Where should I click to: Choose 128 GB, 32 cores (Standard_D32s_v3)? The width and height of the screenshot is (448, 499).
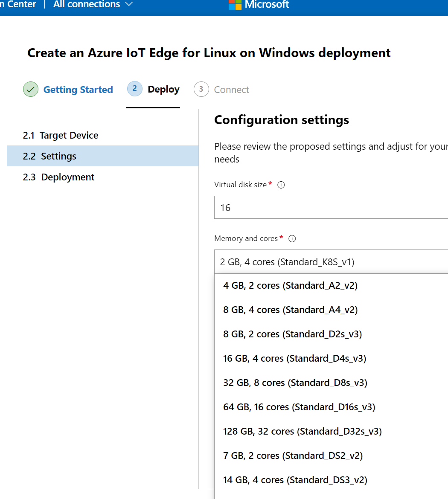coord(331,431)
